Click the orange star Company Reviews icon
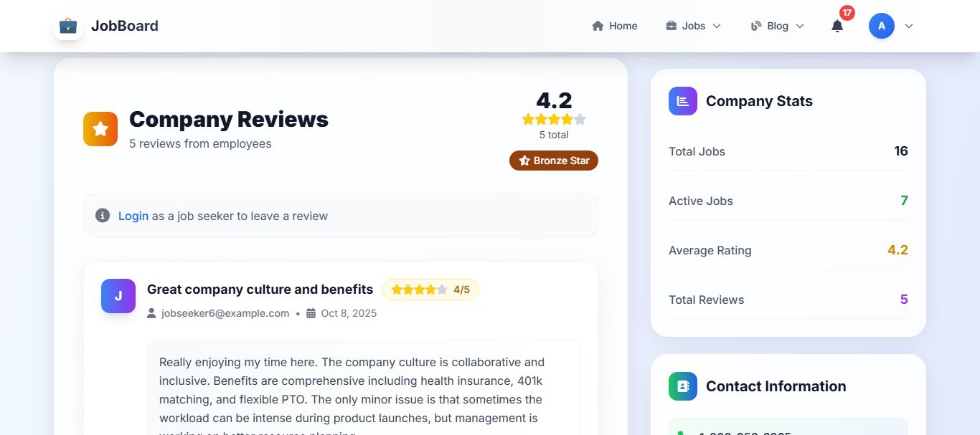980x435 pixels. (x=100, y=129)
